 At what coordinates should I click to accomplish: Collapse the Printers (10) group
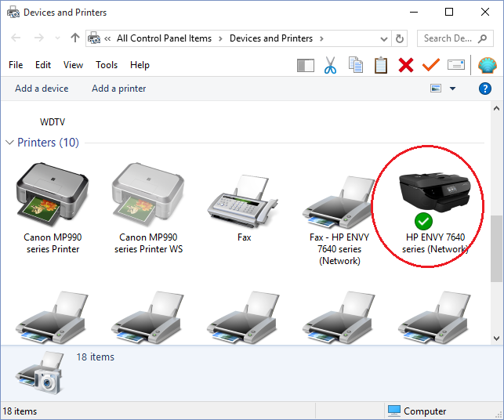tap(10, 143)
